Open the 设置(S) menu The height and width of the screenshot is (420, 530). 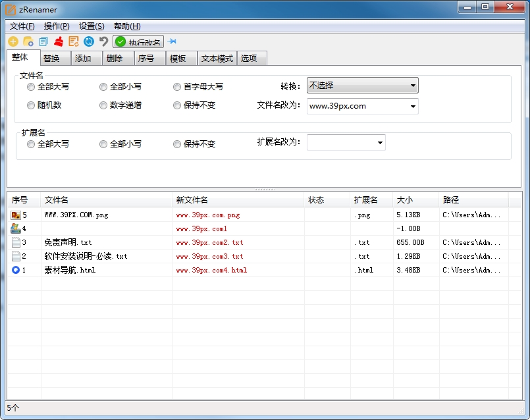92,26
